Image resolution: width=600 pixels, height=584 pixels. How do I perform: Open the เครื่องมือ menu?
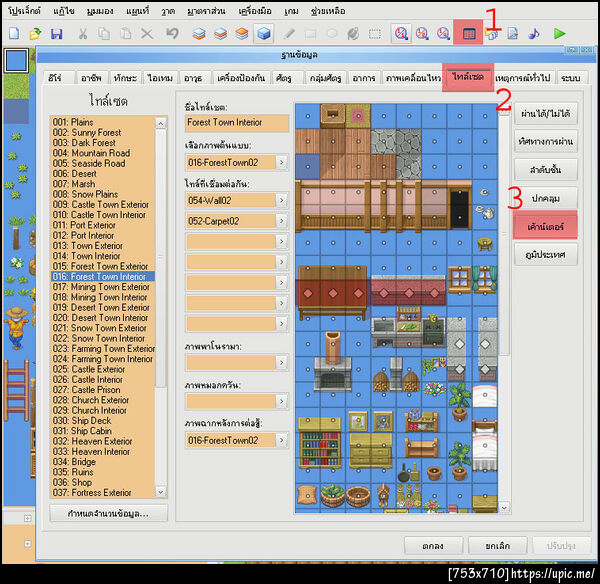pos(255,11)
